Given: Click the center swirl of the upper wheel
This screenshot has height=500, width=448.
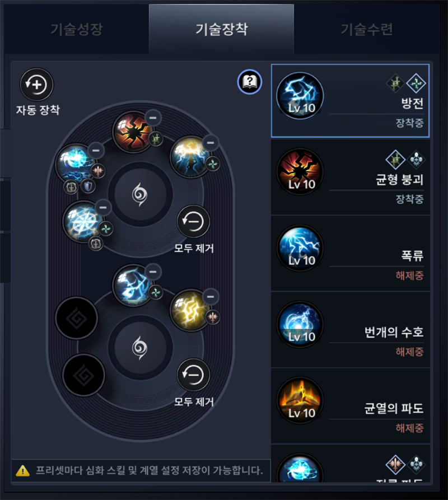Looking at the screenshot, I should point(140,194).
